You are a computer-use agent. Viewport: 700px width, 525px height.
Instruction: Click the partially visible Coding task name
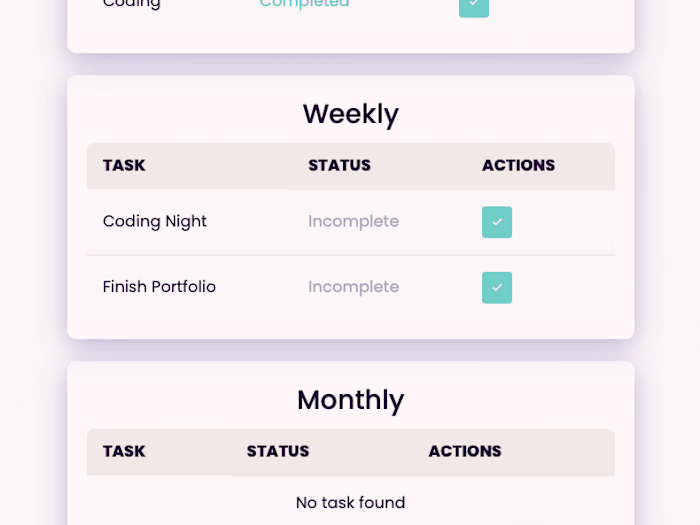click(131, 4)
